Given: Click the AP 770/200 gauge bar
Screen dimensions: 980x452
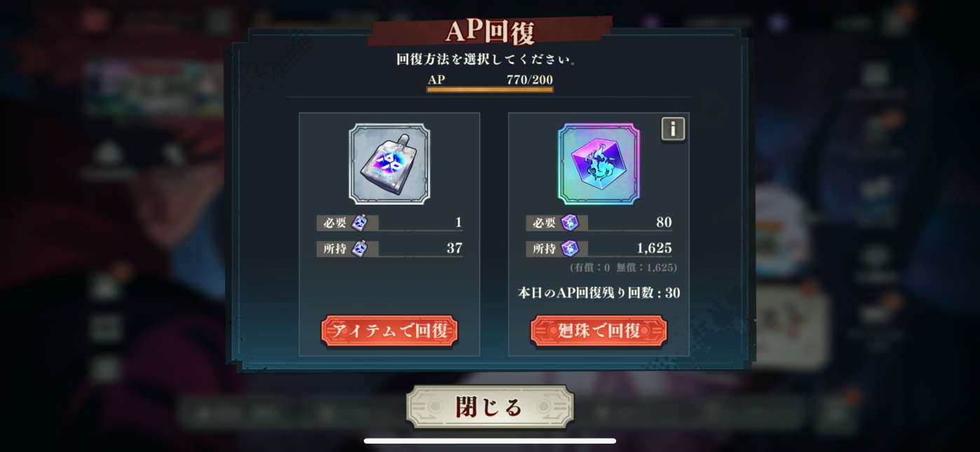Looking at the screenshot, I should point(490,89).
